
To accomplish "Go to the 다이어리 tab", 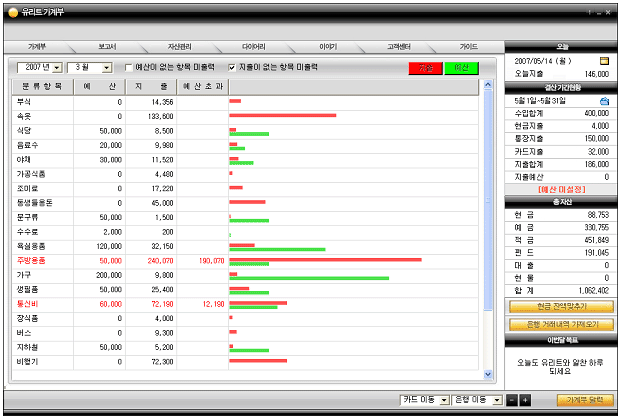I will tap(254, 47).
